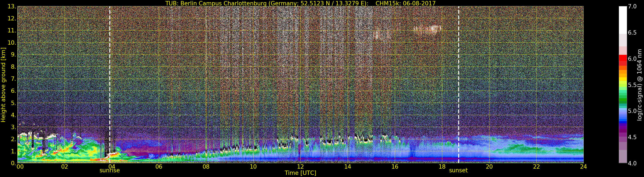644x177 pixels.
Task: Click the 'sunrise' label below the time axis
Action: pos(109,171)
